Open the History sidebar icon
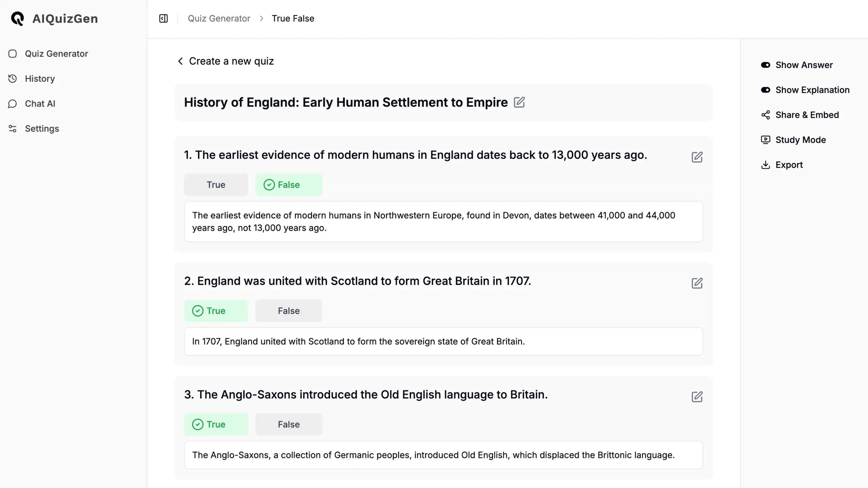The image size is (868, 488). (x=13, y=78)
